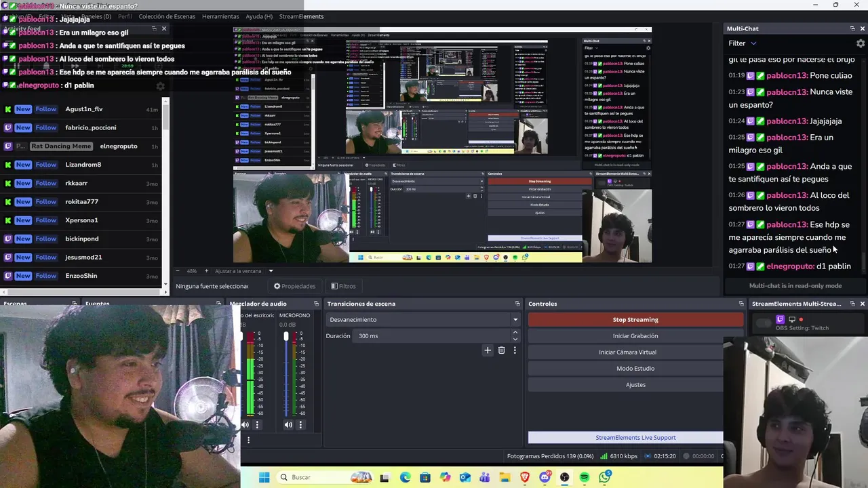Screen dimensions: 868x488
Task: Click 'Fotogramas Perdidos 139 (0.0%)' status text
Action: [x=550, y=456]
